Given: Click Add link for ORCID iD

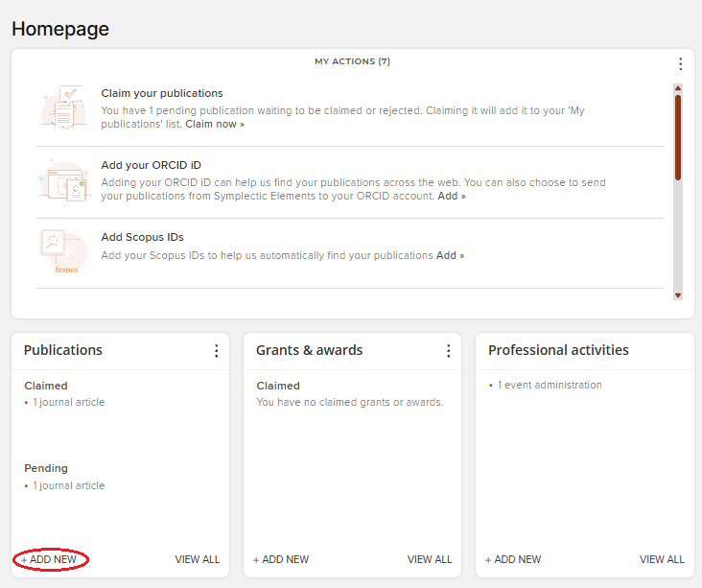Looking at the screenshot, I should pos(452,196).
